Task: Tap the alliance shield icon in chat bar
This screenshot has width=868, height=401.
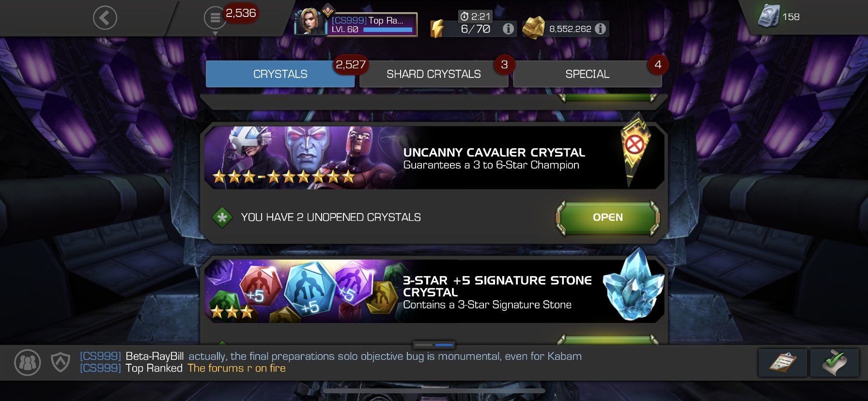Action: click(61, 362)
